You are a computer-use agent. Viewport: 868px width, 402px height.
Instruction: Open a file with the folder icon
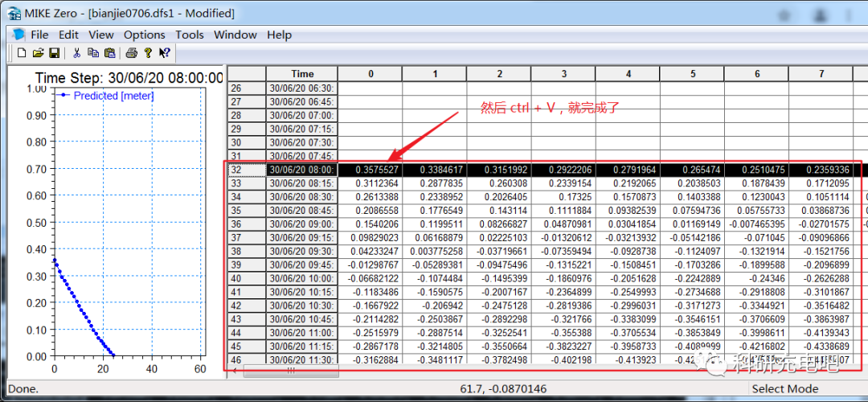[38, 53]
